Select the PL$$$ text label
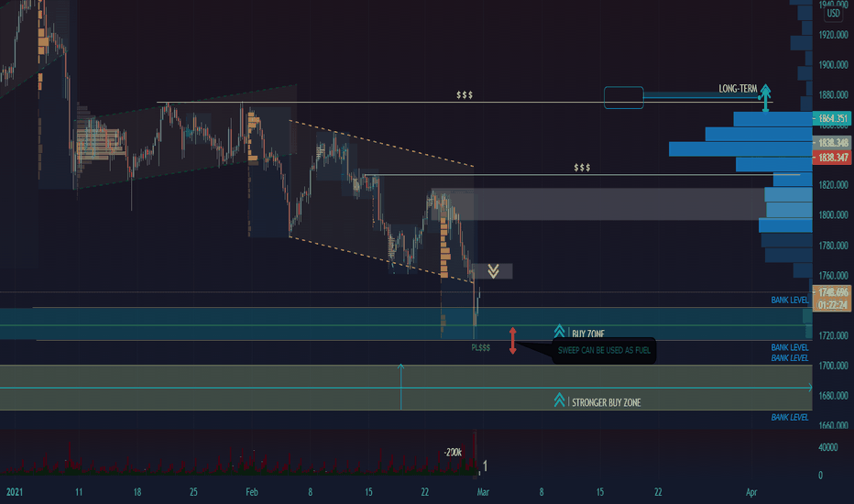 (x=480, y=347)
